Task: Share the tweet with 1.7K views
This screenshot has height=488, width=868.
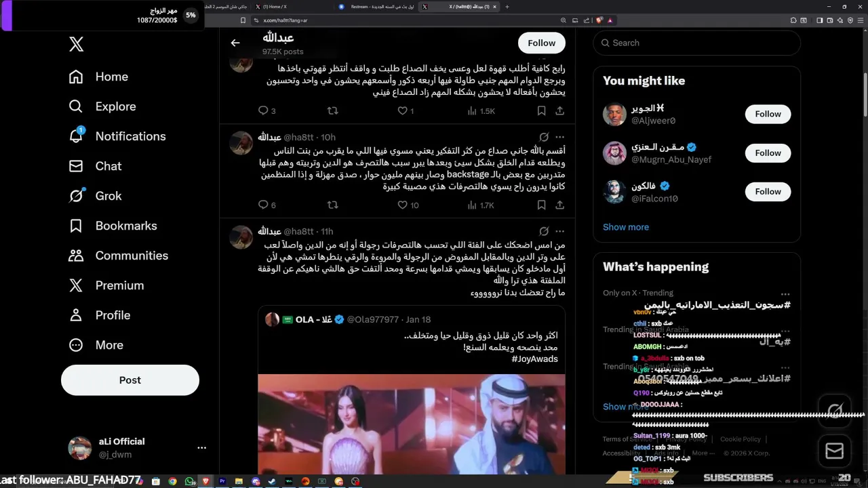Action: [559, 205]
